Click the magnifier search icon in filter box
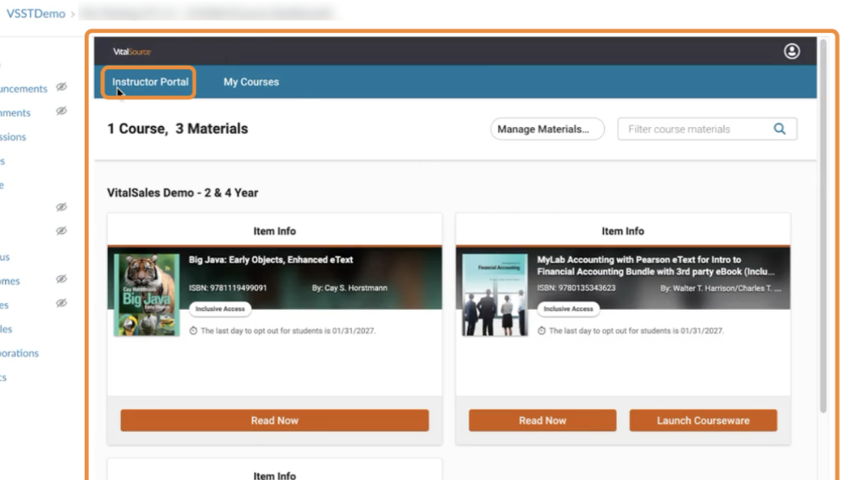The width and height of the screenshot is (868, 480). click(x=779, y=129)
